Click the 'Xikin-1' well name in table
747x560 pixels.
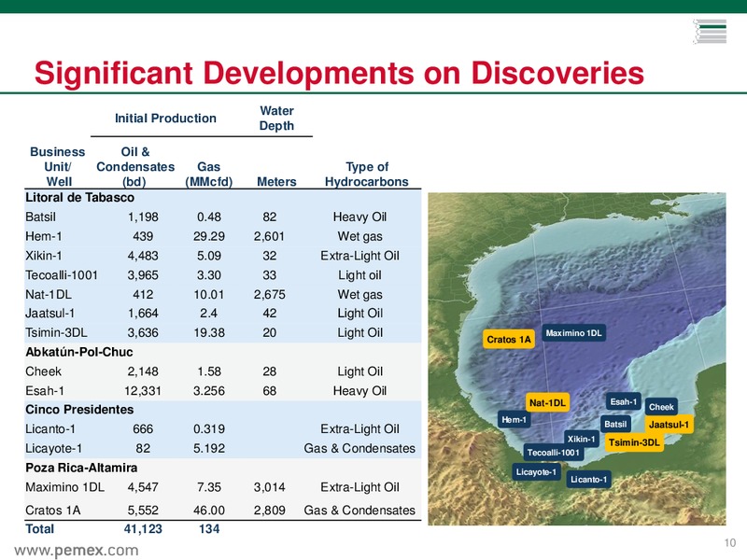click(x=43, y=256)
